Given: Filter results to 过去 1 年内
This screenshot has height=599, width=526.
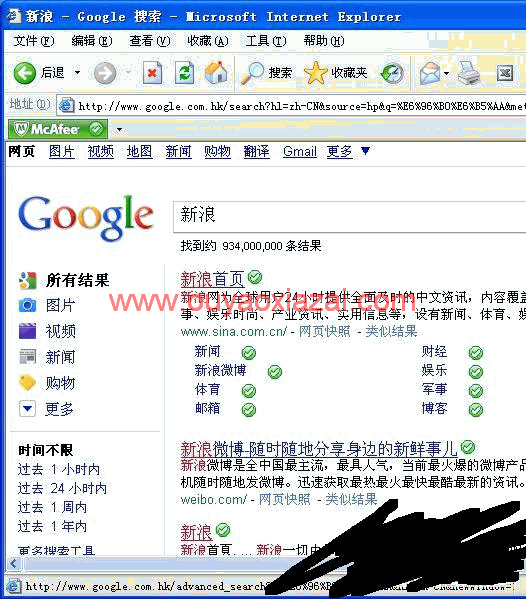Looking at the screenshot, I should (52, 526).
